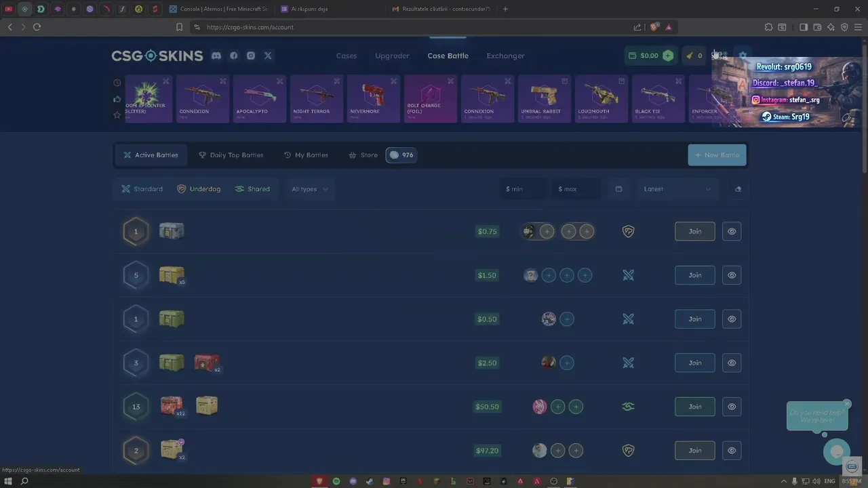Show recent drops with the clock icon

point(117,83)
